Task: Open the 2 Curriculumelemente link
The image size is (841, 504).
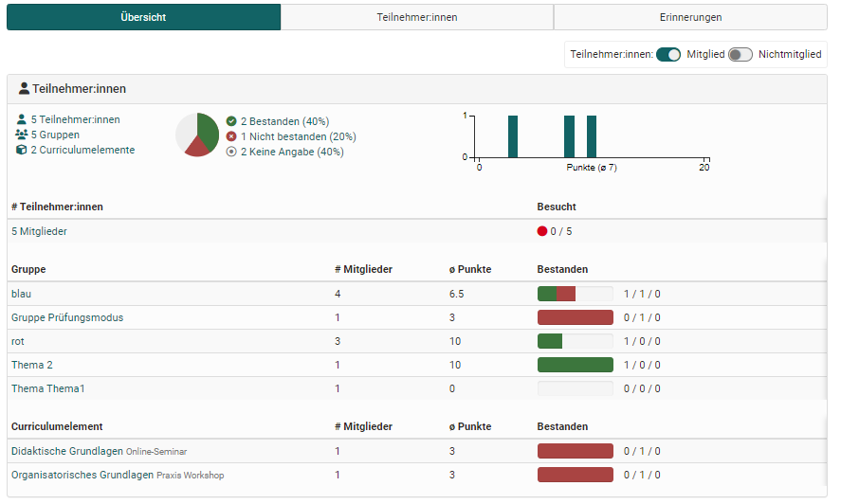Action: 82,150
